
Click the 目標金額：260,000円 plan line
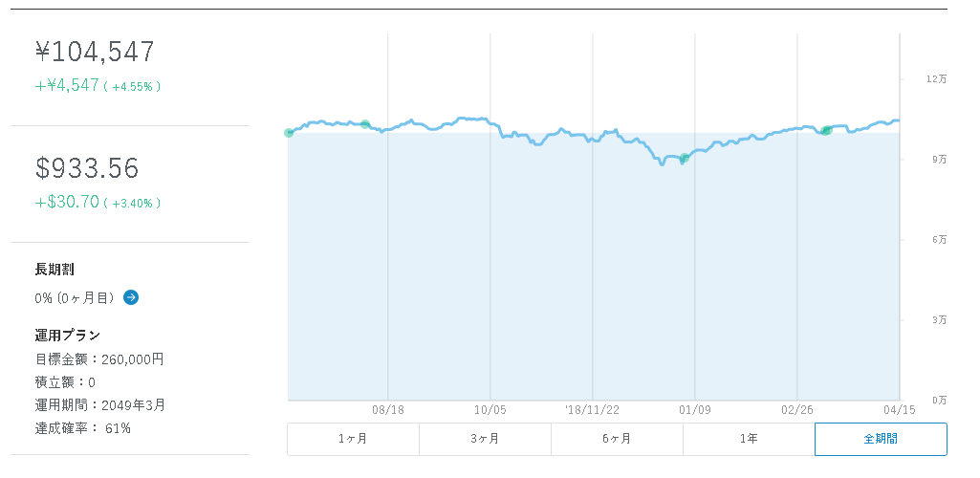click(x=99, y=359)
